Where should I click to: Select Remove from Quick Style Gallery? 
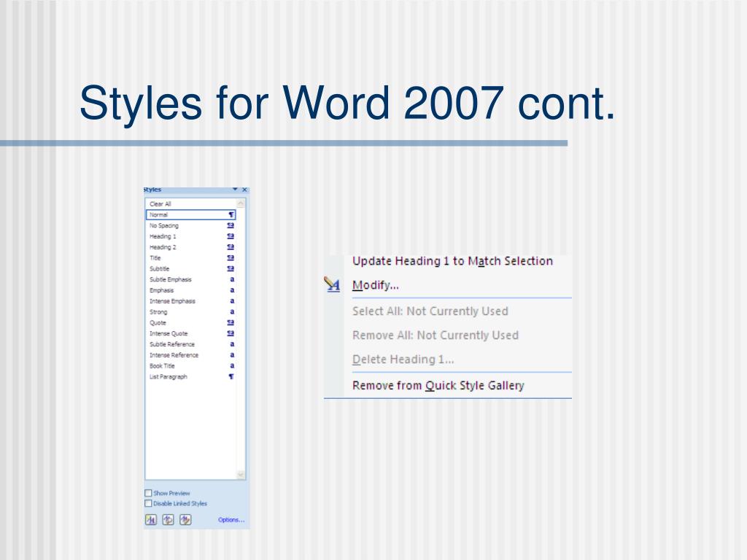point(438,385)
